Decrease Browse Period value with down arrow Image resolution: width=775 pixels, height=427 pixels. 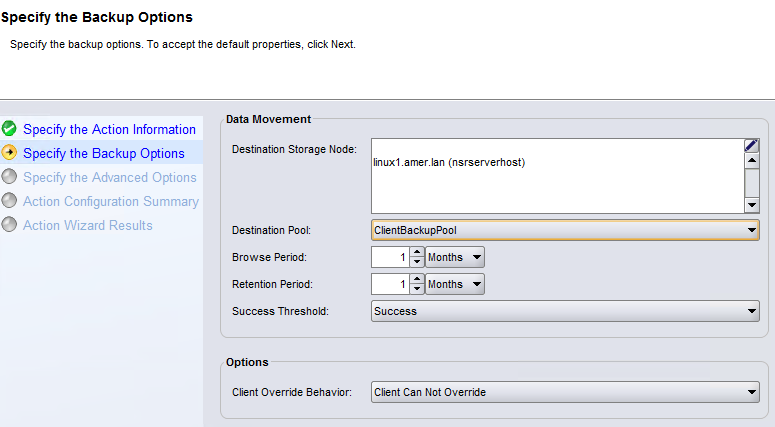point(417,263)
